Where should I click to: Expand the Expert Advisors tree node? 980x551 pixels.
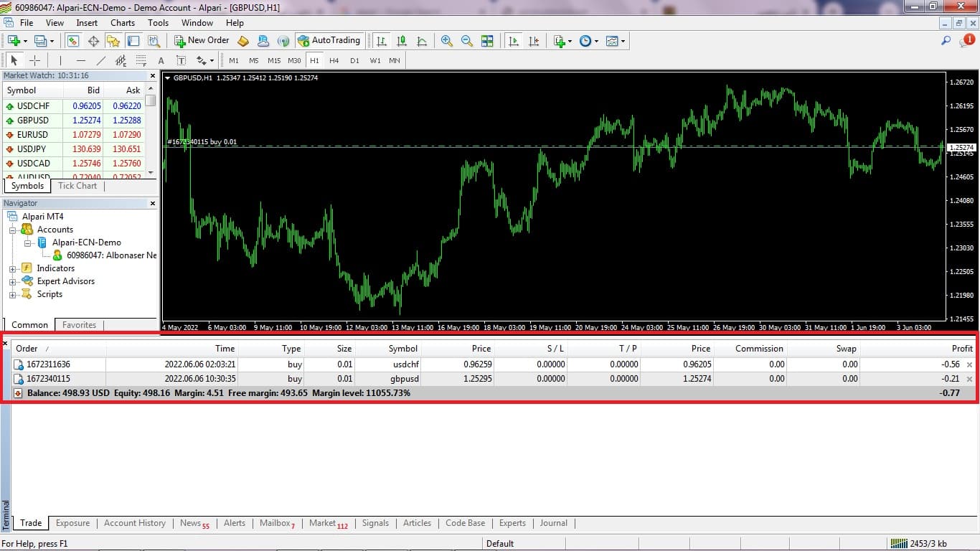tap(12, 281)
